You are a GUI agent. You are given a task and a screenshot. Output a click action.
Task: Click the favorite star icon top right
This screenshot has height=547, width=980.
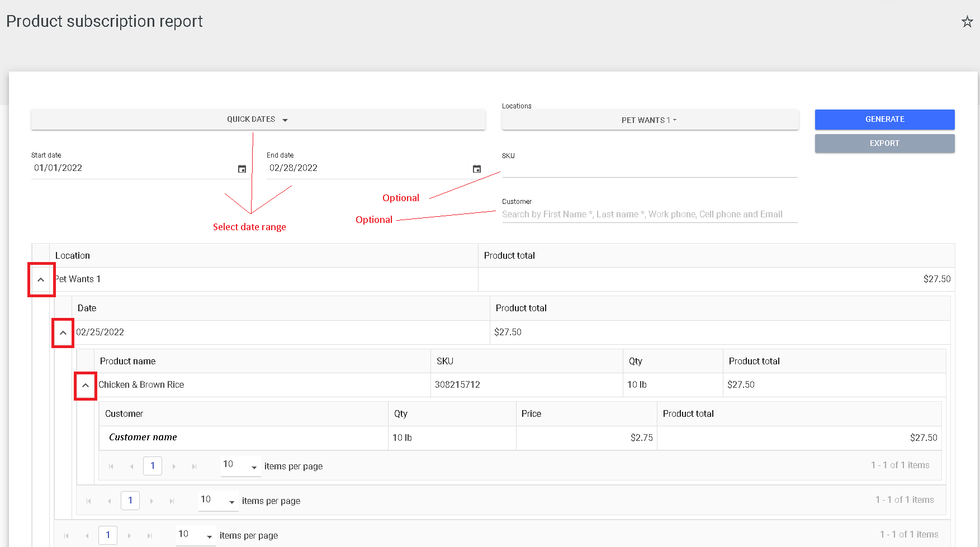pos(967,22)
